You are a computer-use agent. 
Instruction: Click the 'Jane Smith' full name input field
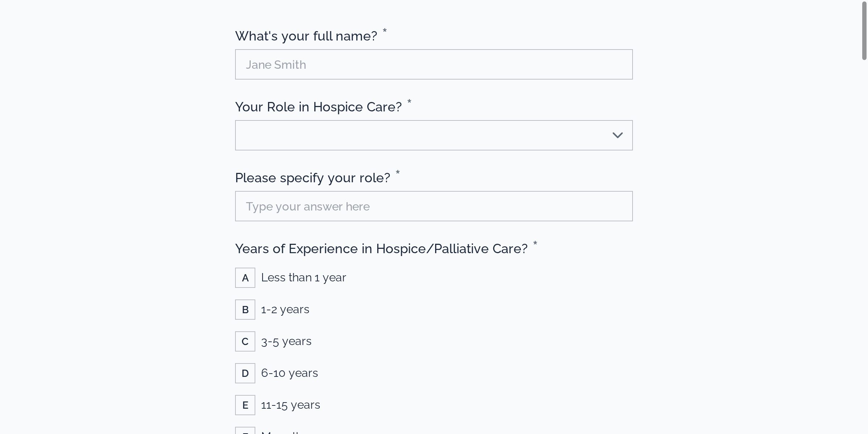pos(434,64)
